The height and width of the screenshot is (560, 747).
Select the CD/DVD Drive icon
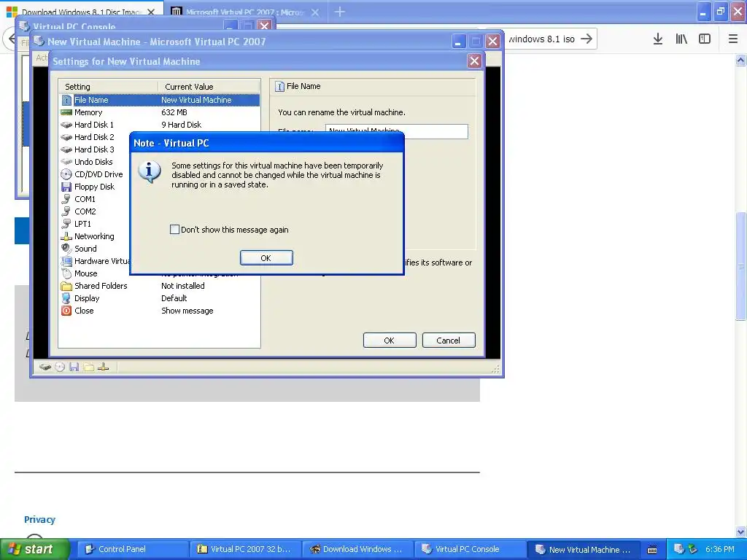[x=66, y=174]
